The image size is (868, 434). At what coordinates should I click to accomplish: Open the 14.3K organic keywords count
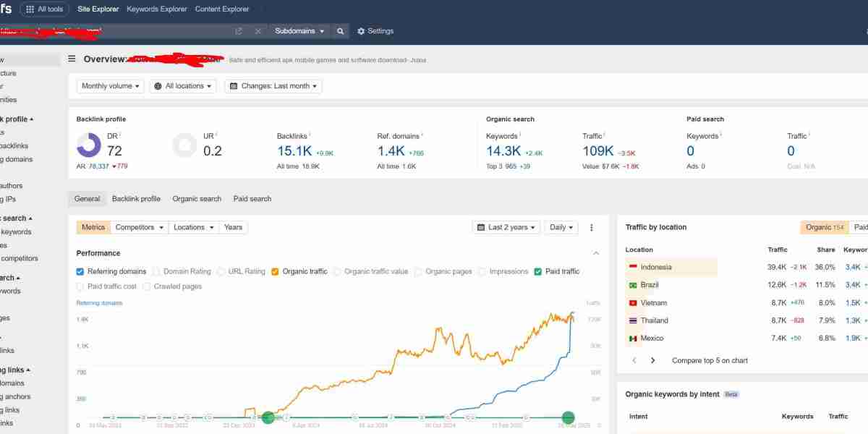(503, 151)
